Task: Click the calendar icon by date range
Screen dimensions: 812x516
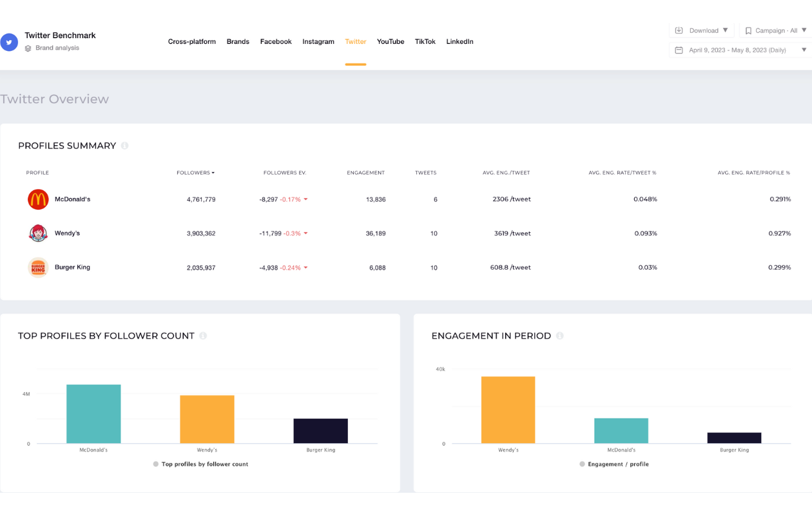Action: (x=679, y=50)
